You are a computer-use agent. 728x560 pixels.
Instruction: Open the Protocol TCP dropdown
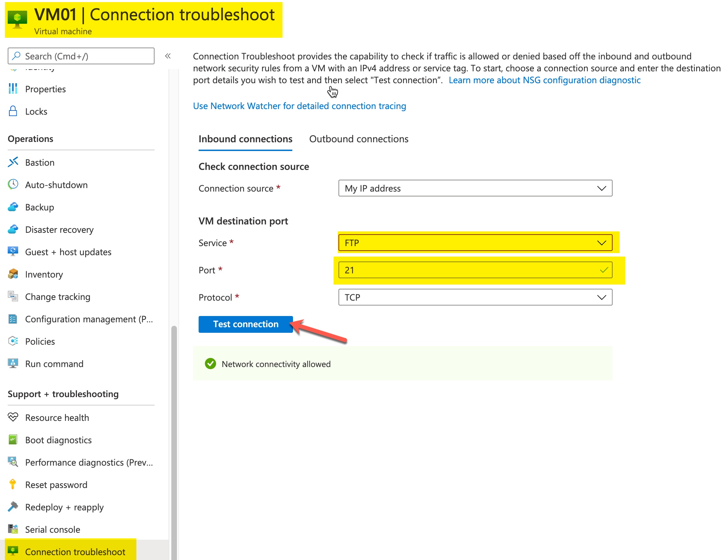(475, 297)
